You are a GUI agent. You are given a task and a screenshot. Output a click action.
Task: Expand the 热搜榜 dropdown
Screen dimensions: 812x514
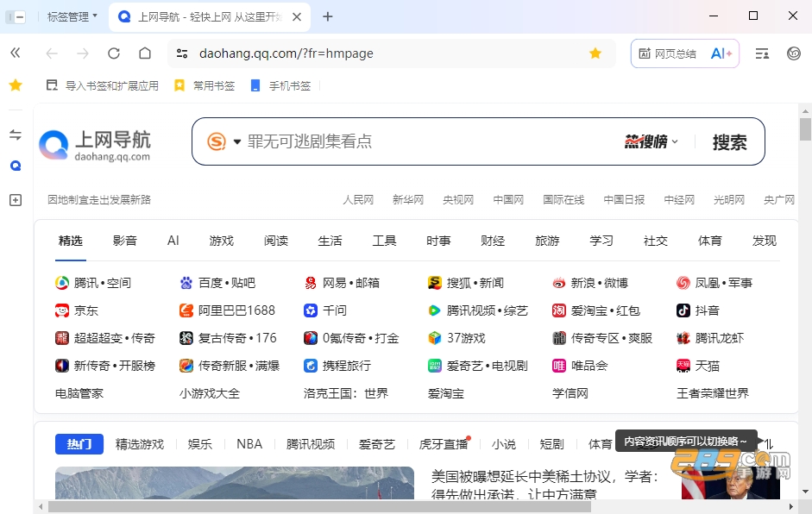pyautogui.click(x=651, y=141)
